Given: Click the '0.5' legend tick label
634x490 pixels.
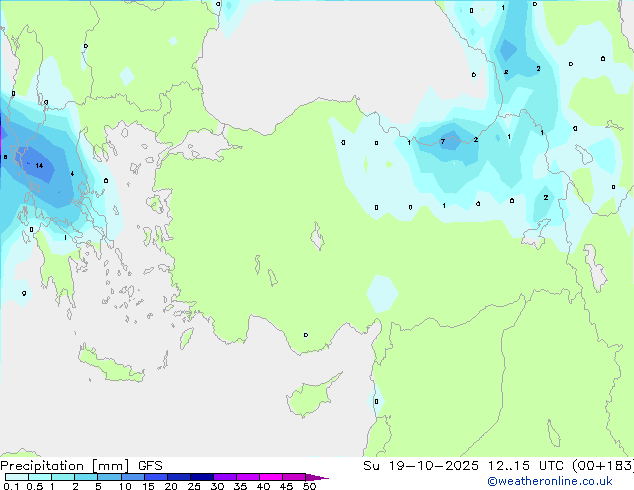Looking at the screenshot, I should (x=35, y=486).
